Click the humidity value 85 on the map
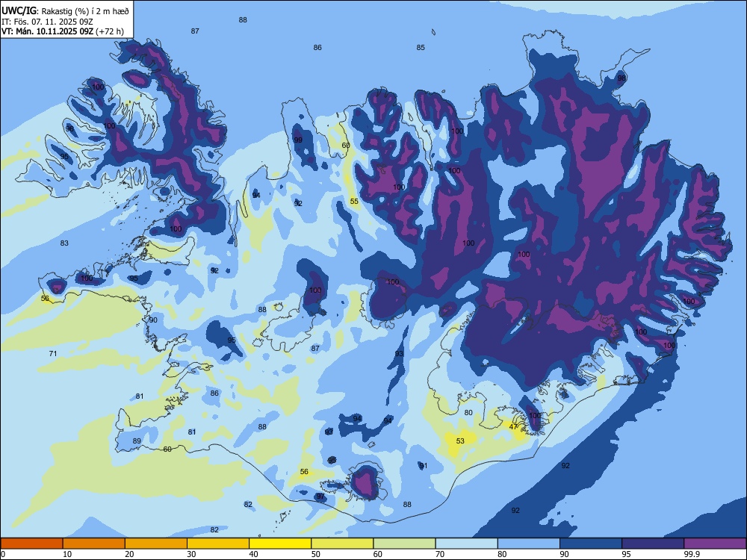Screen dimensions: 747x560 (x=421, y=48)
